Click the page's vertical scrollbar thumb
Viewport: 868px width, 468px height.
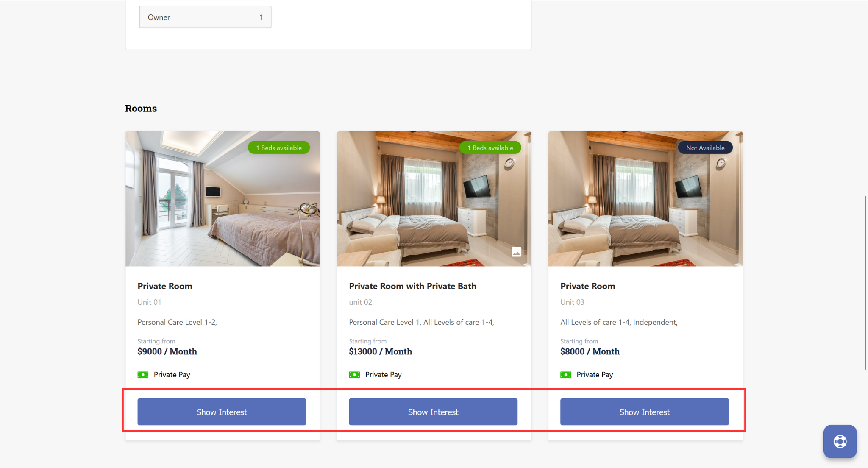(865, 283)
